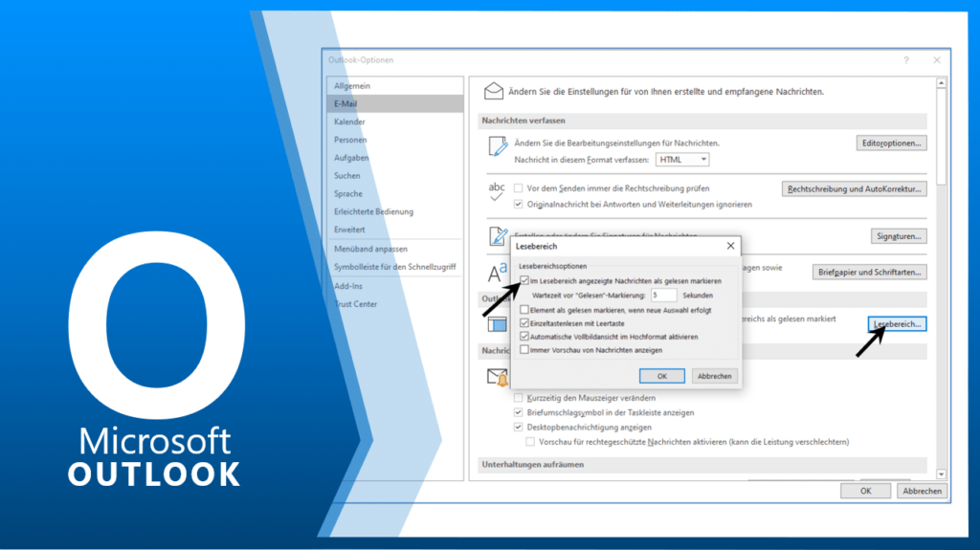980x550 pixels.
Task: Close the Lesebereich dialog with X
Action: pos(730,246)
